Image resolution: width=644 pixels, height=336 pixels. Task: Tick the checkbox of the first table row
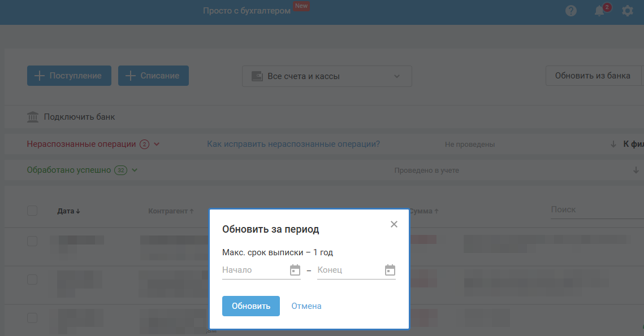click(32, 241)
